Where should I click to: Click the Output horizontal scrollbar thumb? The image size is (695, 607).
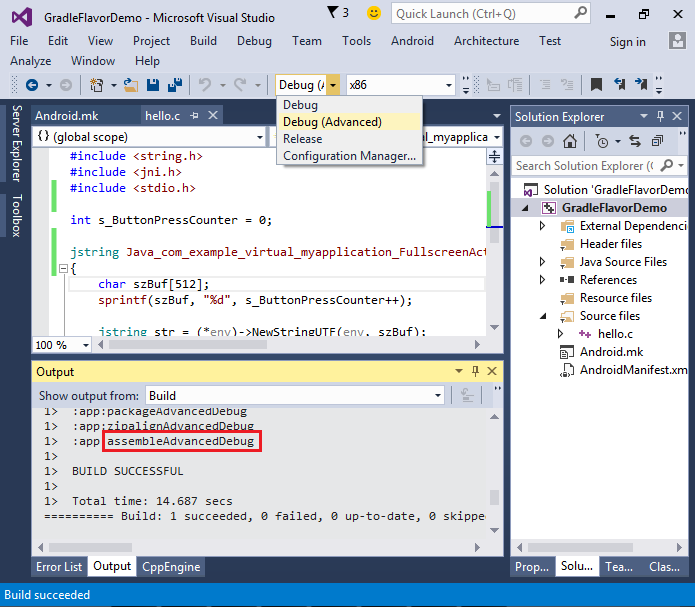point(90,547)
